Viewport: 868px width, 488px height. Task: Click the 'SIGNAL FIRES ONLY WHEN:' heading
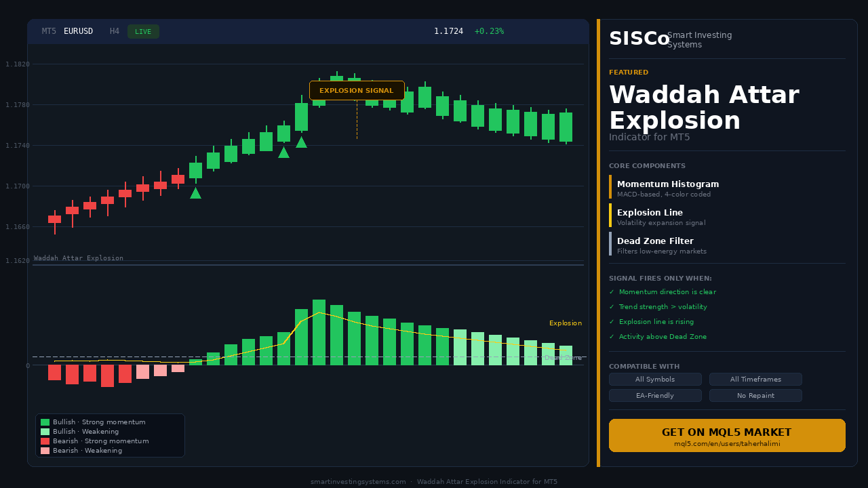(x=660, y=279)
